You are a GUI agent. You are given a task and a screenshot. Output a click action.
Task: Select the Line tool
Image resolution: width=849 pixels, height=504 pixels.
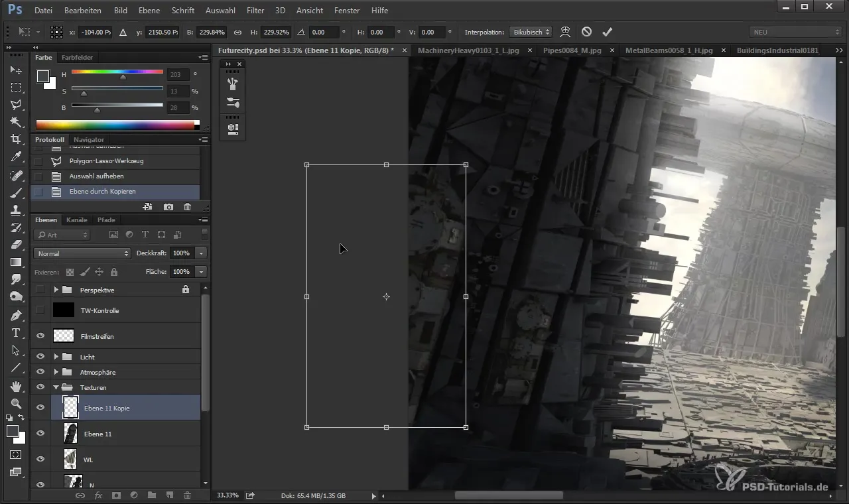tap(16, 367)
